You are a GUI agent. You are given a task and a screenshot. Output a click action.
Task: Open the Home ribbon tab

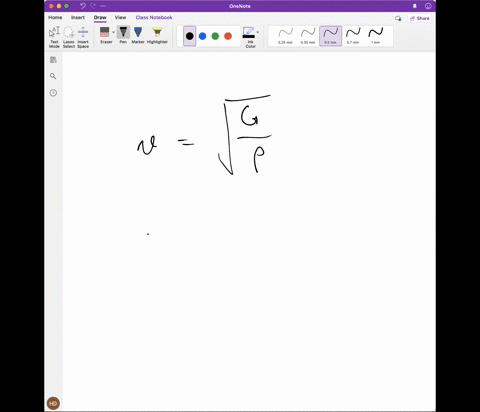point(55,17)
